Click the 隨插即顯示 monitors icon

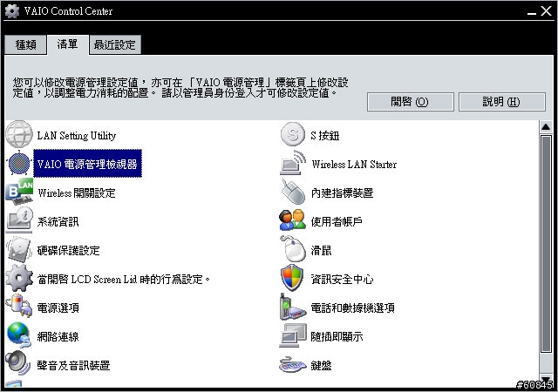[293, 335]
